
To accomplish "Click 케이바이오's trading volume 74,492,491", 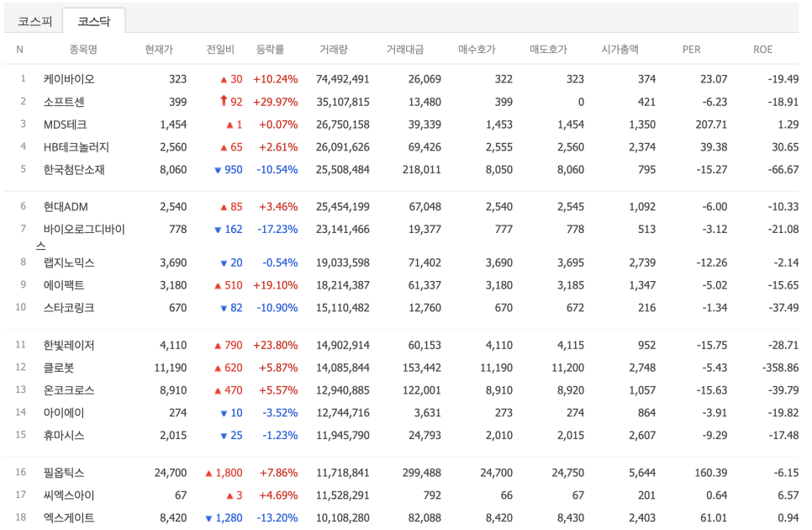I will [x=343, y=79].
